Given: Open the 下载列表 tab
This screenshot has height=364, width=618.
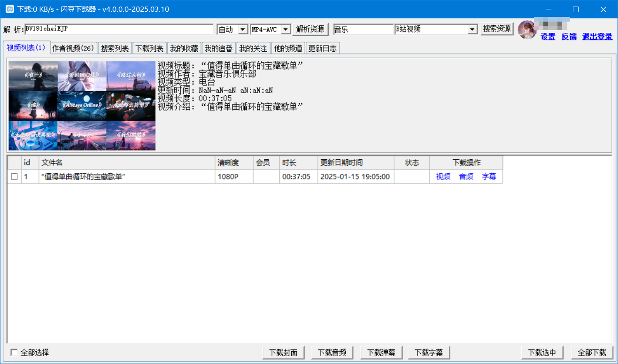Looking at the screenshot, I should pos(149,48).
